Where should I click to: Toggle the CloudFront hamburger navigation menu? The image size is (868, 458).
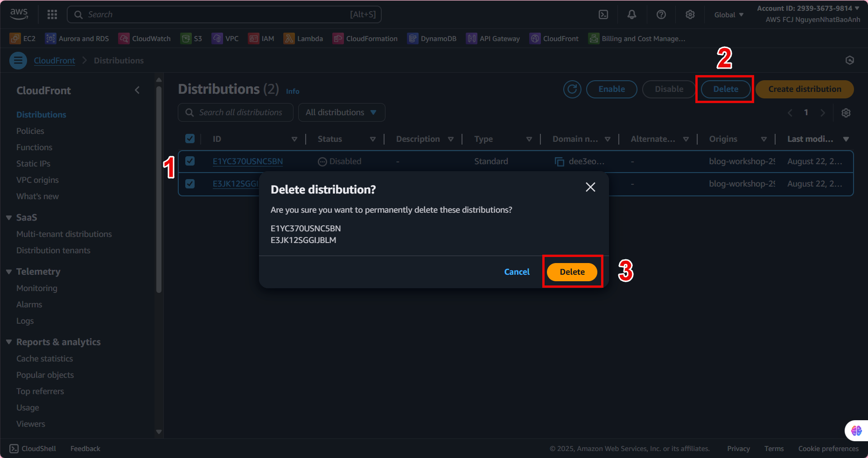(x=18, y=61)
